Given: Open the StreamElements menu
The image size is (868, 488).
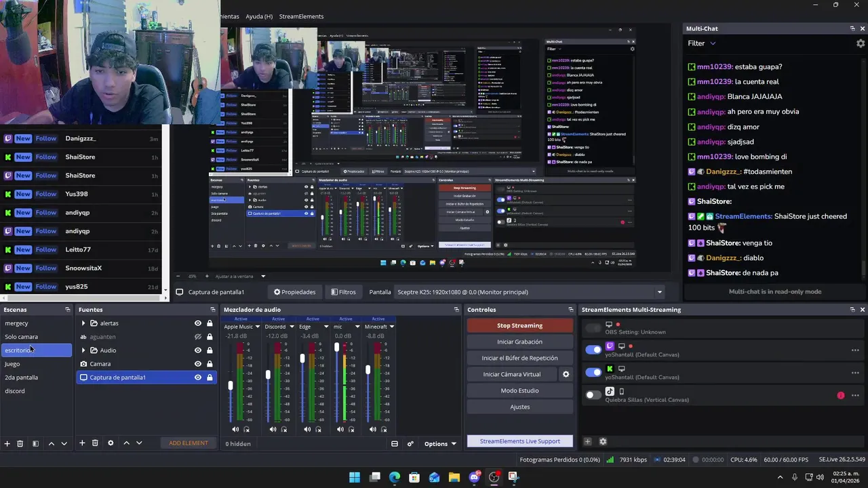Looking at the screenshot, I should 301,16.
